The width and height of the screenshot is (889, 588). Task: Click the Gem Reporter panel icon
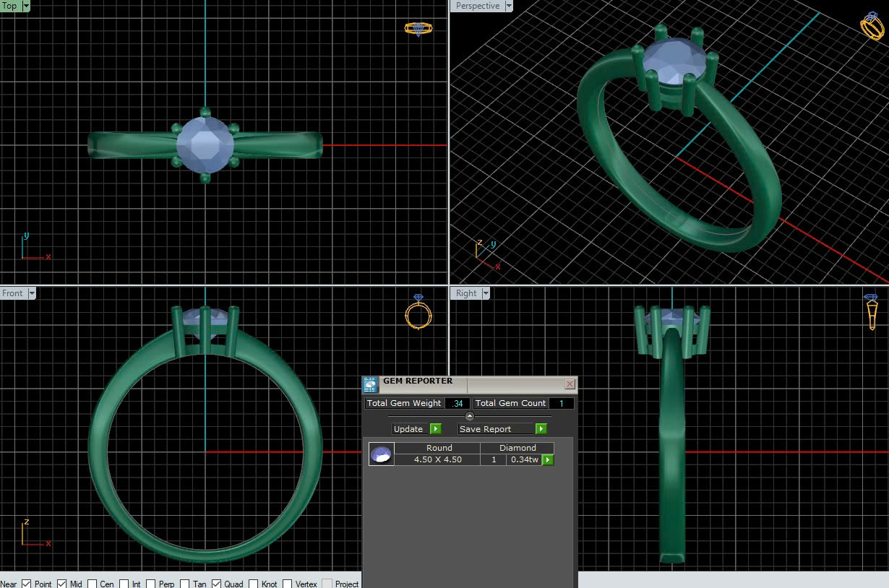coord(370,384)
